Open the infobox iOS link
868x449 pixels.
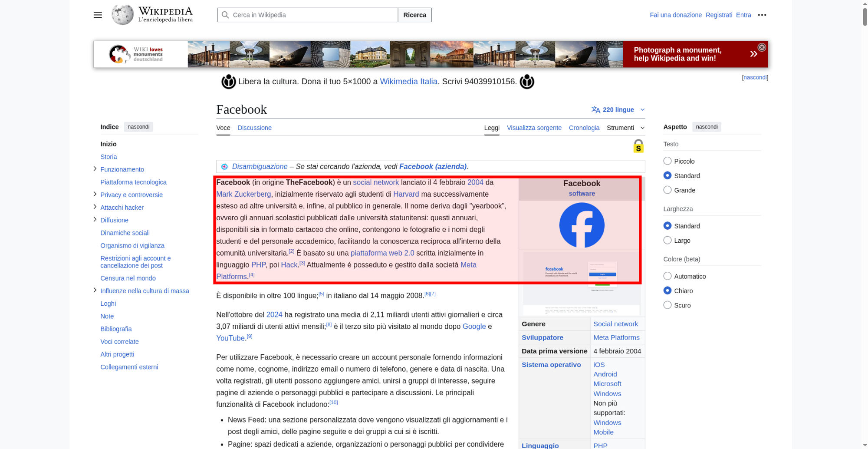[599, 365]
